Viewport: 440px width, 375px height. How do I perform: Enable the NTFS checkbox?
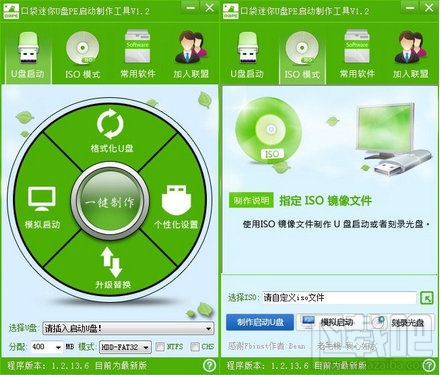(160, 347)
